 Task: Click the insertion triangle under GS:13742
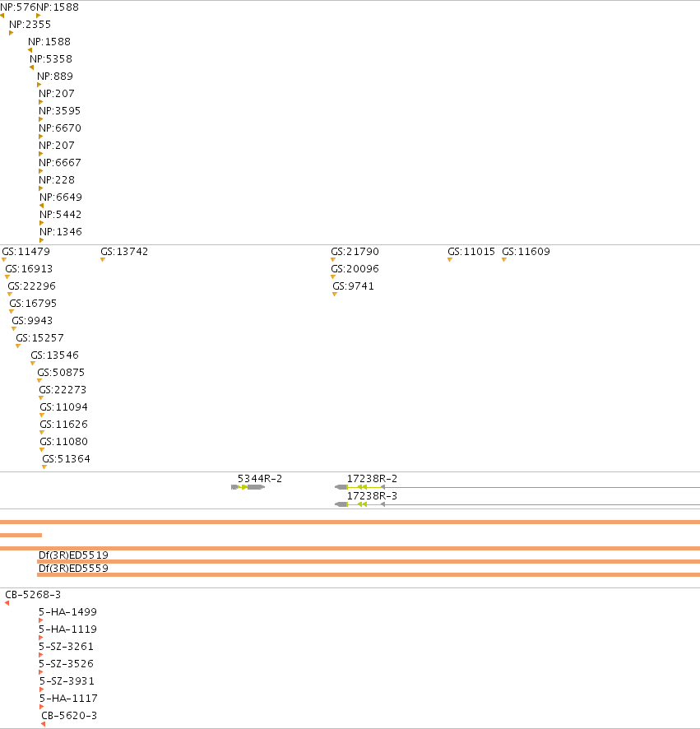tap(103, 260)
